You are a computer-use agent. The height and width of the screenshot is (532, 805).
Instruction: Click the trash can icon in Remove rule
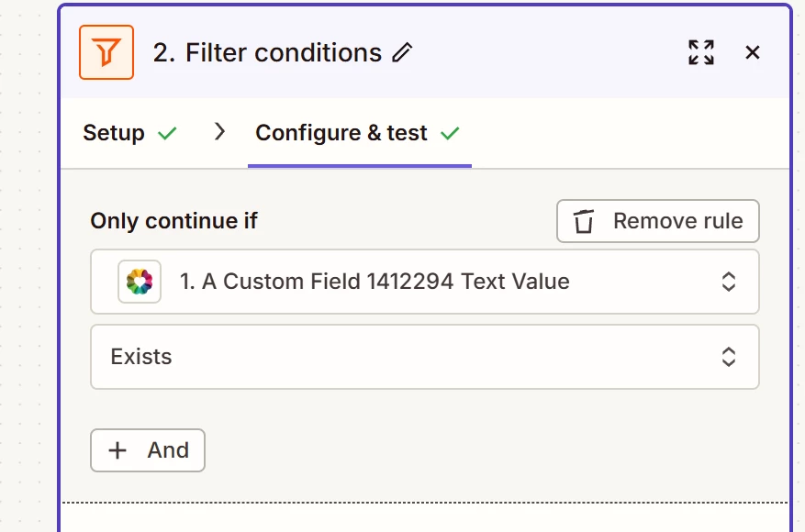584,222
